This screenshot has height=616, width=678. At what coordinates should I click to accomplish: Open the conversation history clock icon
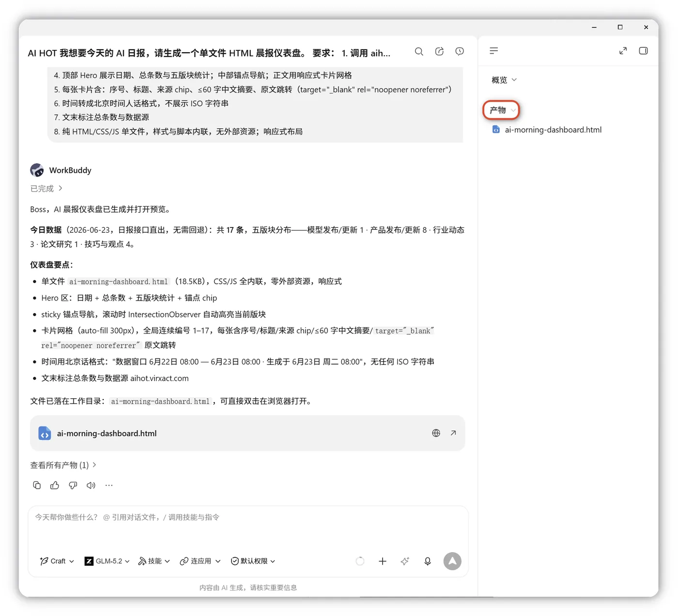coord(460,51)
